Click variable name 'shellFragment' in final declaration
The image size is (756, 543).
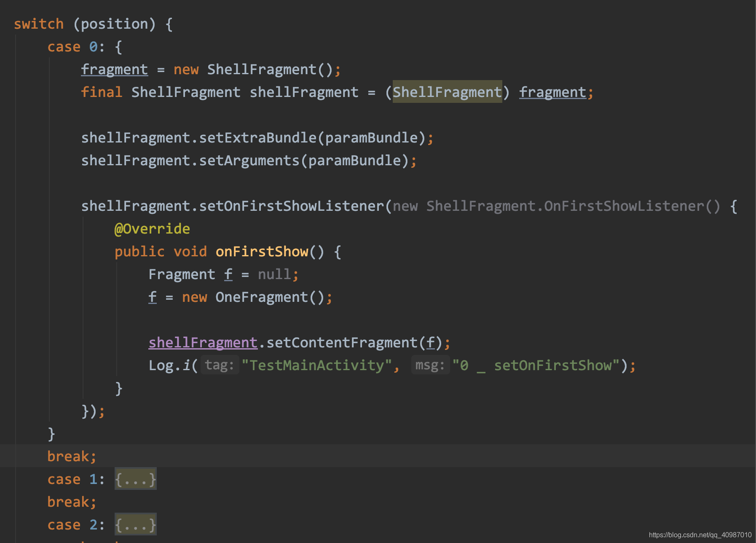point(304,92)
